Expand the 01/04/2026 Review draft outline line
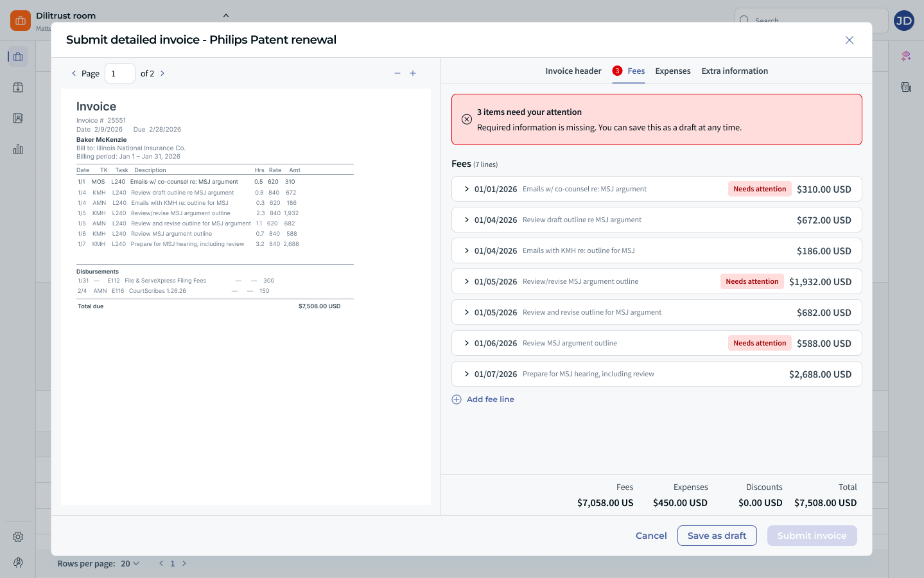The height and width of the screenshot is (578, 924). coord(467,220)
